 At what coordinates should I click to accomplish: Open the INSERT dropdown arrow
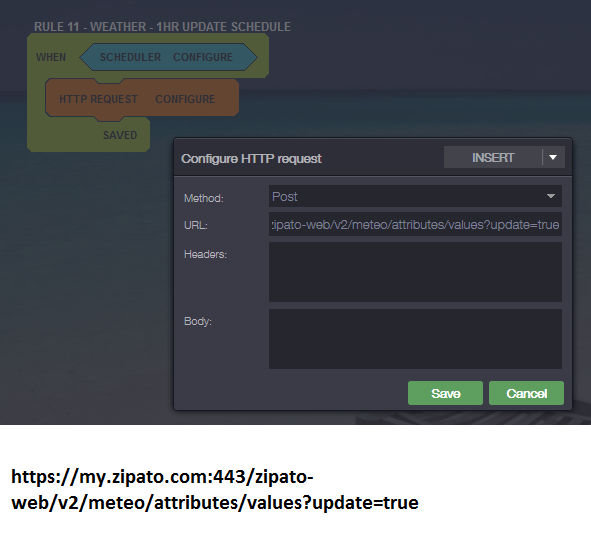point(553,157)
